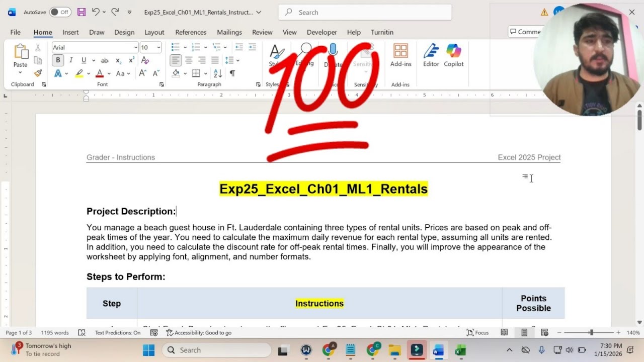The width and height of the screenshot is (644, 362).
Task: Open the Comments button
Action: click(525, 32)
